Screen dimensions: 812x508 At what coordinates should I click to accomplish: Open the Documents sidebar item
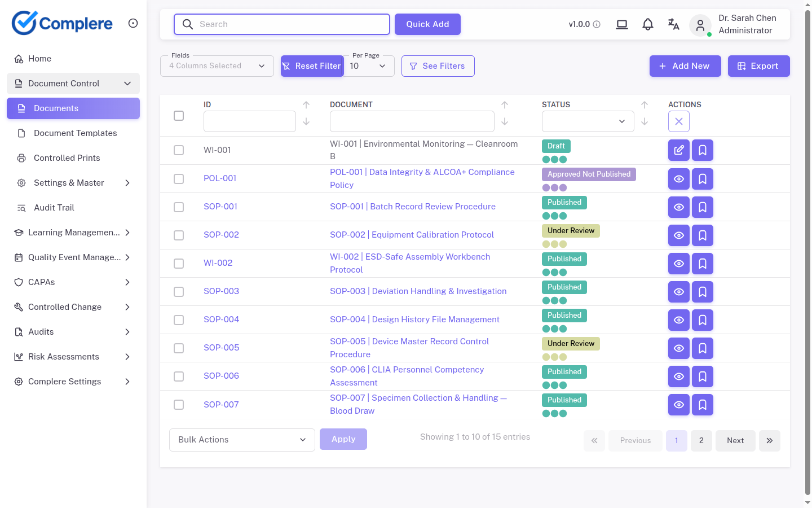click(x=55, y=108)
